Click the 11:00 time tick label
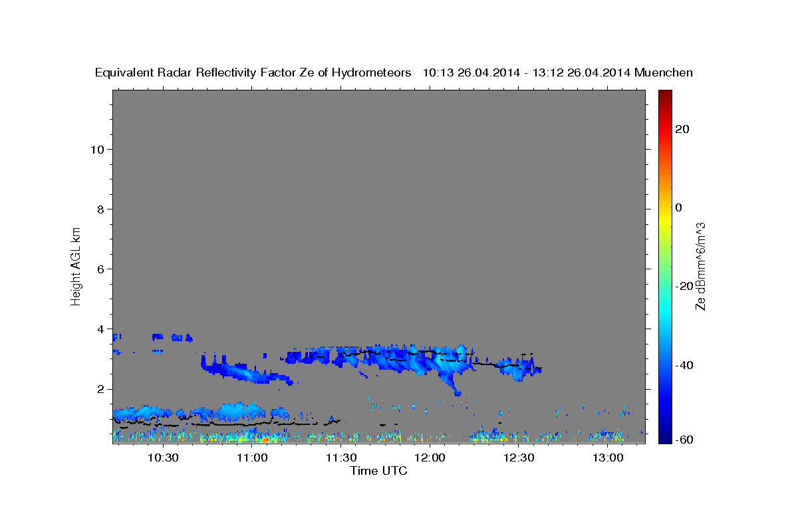The image size is (798, 532). 252,458
